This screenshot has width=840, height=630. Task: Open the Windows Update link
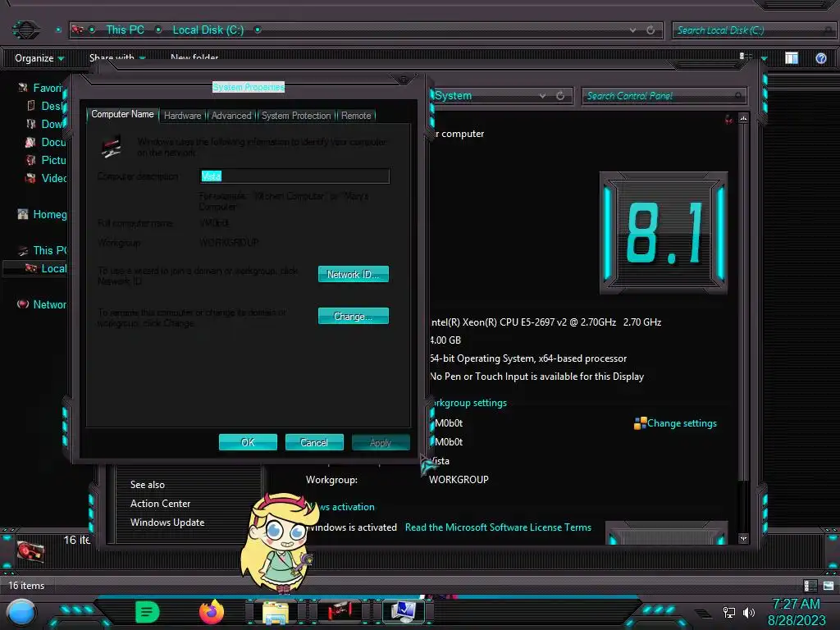(x=167, y=523)
